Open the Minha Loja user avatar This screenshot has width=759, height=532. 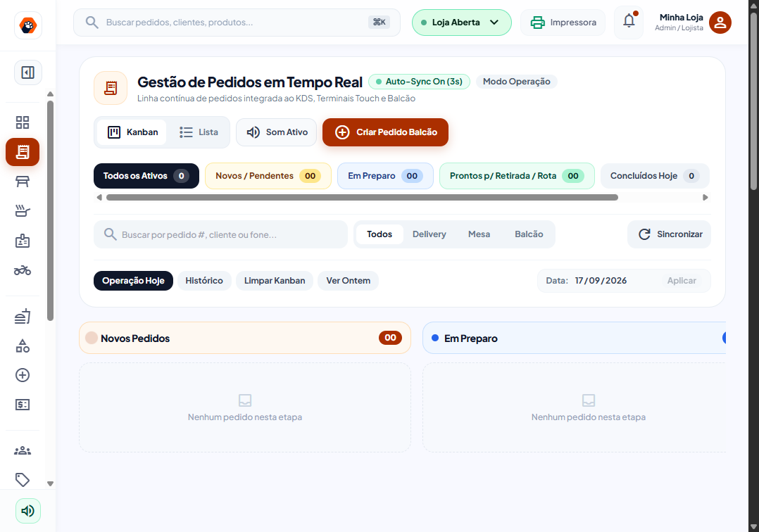[720, 23]
